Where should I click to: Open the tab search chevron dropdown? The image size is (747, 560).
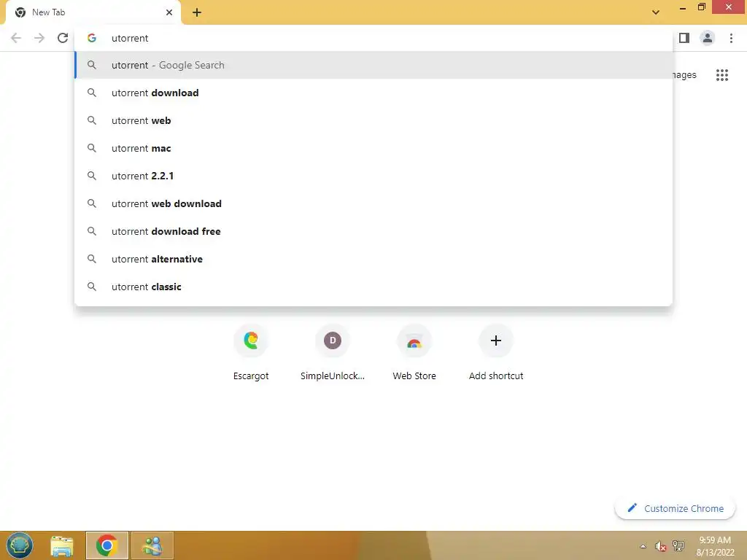[x=656, y=12]
